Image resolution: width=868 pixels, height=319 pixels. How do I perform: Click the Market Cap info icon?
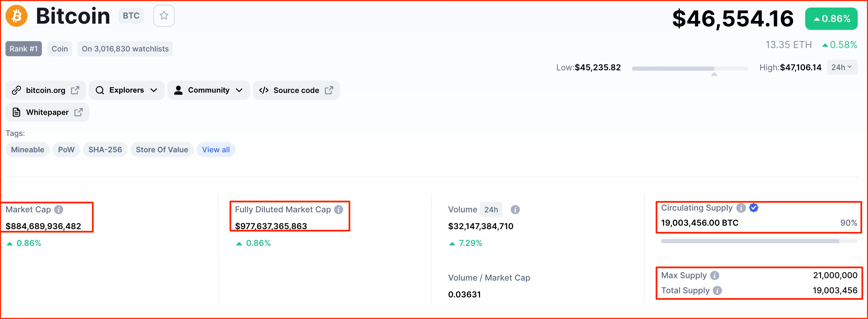[59, 210]
